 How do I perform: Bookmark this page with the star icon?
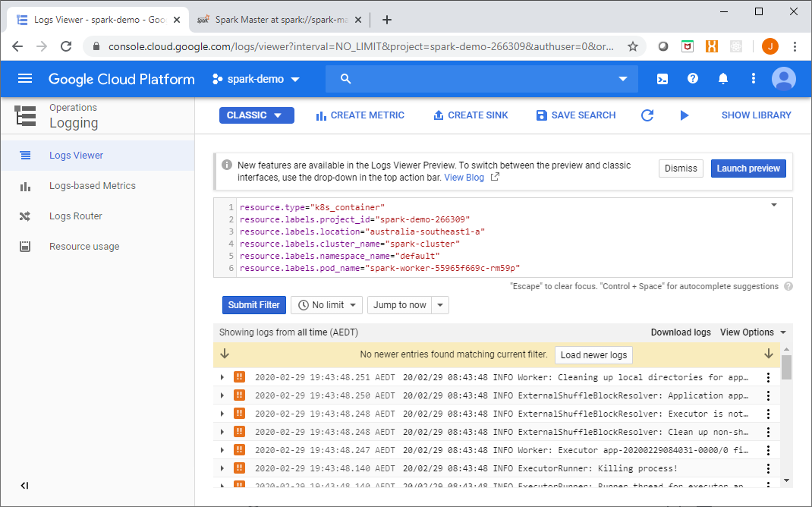(632, 46)
